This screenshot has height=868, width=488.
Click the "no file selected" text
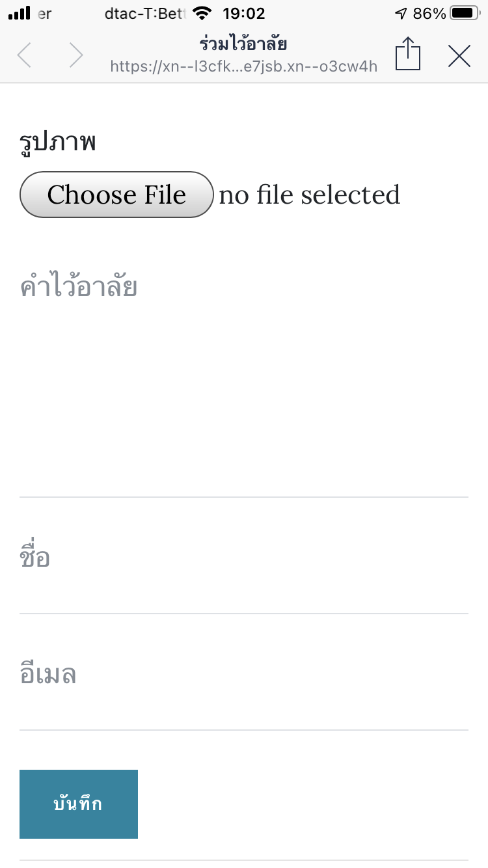point(310,195)
